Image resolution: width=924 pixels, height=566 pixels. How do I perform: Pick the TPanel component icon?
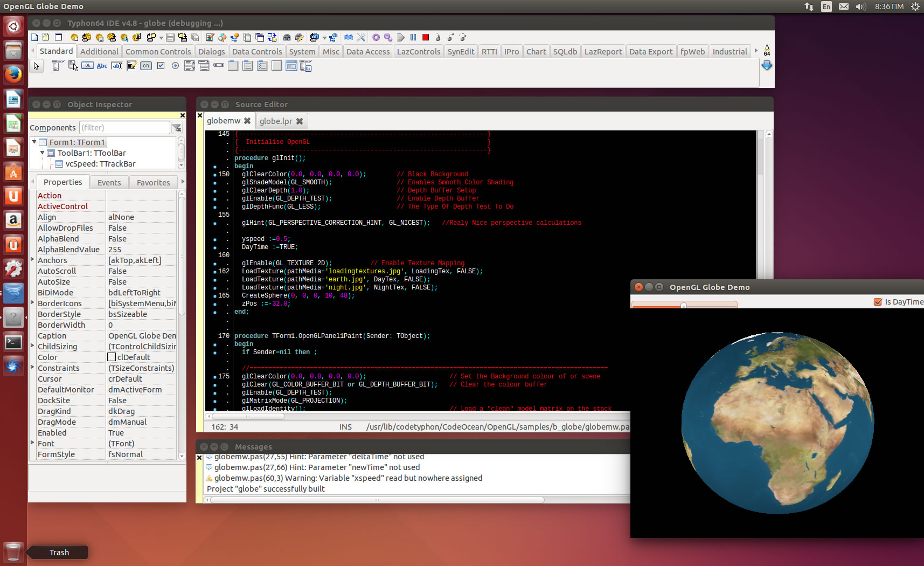point(276,66)
